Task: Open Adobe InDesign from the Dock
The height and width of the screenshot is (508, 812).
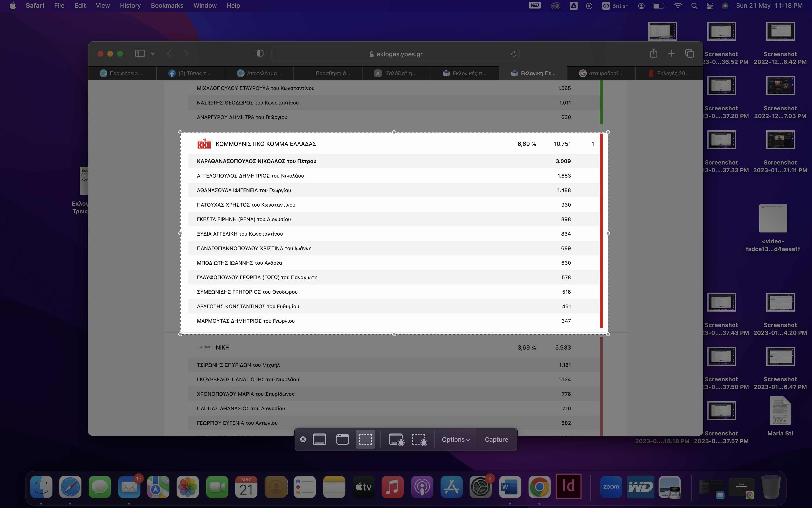Action: [x=568, y=486]
